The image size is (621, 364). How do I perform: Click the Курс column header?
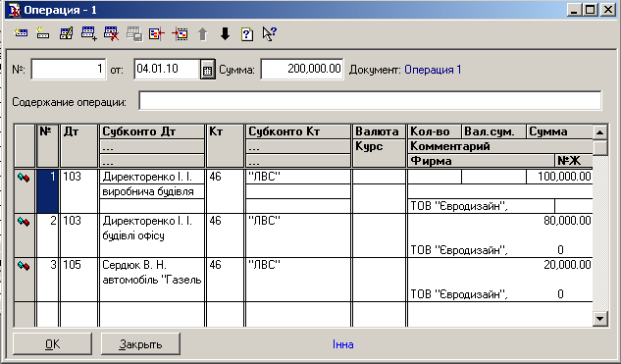(379, 153)
